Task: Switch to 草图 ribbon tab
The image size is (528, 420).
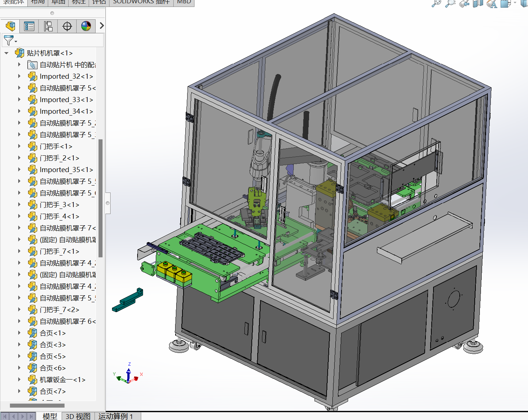Action: click(x=58, y=2)
